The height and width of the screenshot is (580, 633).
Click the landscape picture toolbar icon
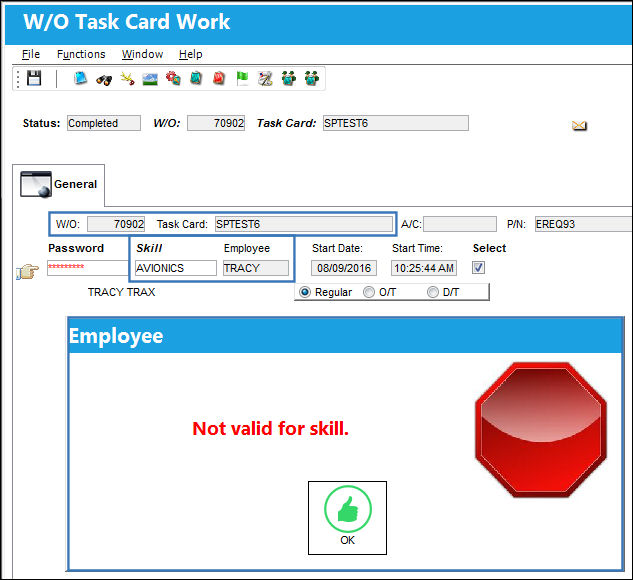[x=150, y=79]
